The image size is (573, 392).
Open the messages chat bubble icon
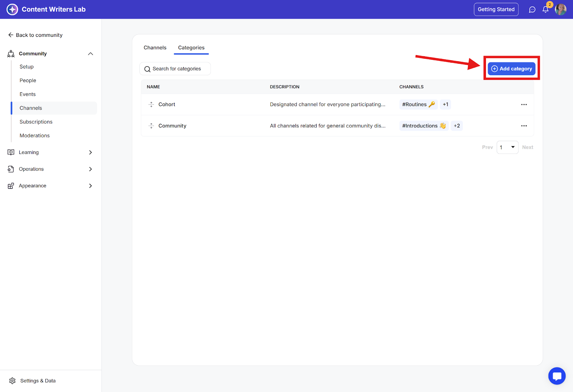(x=532, y=10)
